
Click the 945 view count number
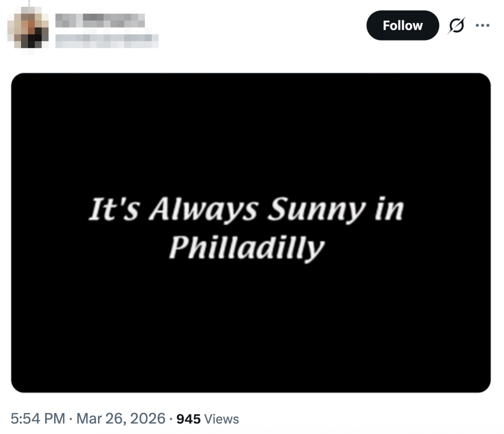tap(189, 419)
